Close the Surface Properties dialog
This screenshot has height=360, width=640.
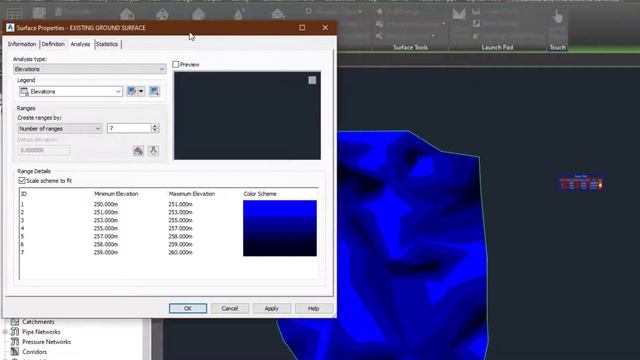[x=325, y=27]
